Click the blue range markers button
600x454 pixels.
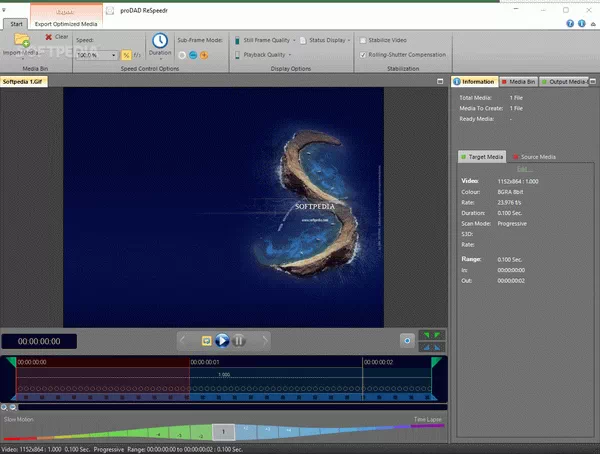tap(432, 347)
